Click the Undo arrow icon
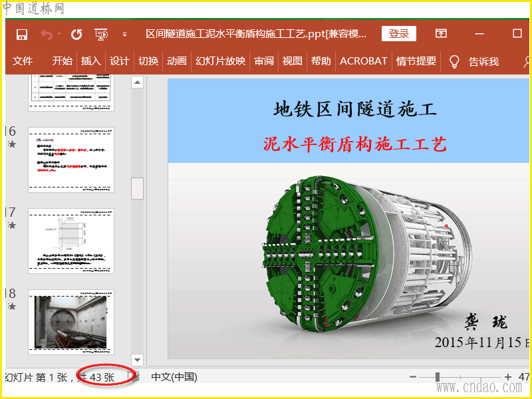 click(x=47, y=35)
